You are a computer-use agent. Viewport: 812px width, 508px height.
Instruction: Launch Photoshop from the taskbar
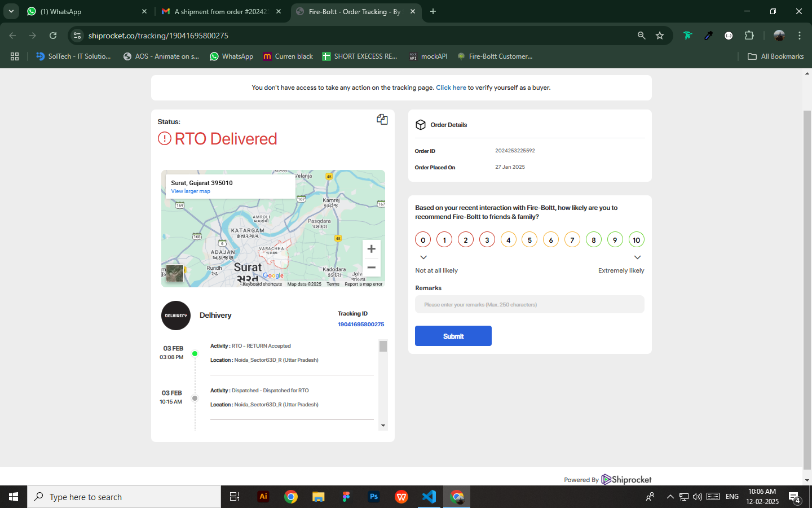click(373, 497)
